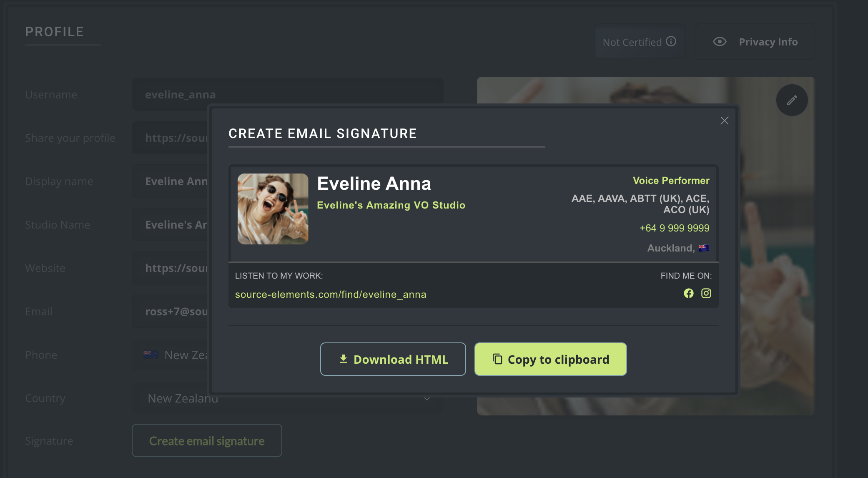
Task: Click the download arrow icon in Download HTML
Action: (x=343, y=359)
